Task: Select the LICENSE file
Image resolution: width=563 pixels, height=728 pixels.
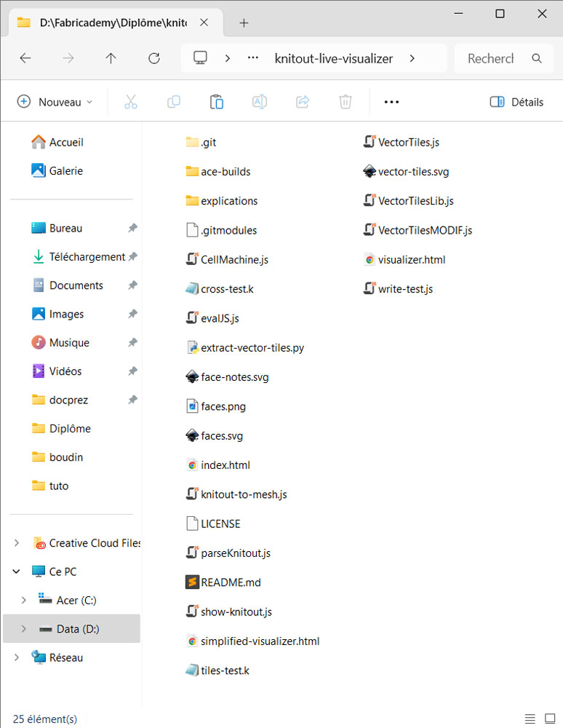Action: [213, 523]
